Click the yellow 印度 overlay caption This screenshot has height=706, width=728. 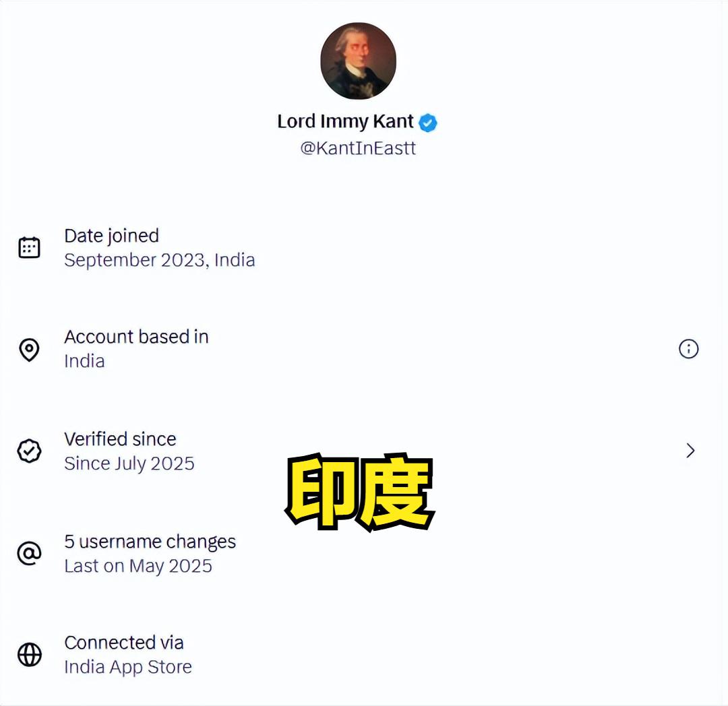coord(360,492)
